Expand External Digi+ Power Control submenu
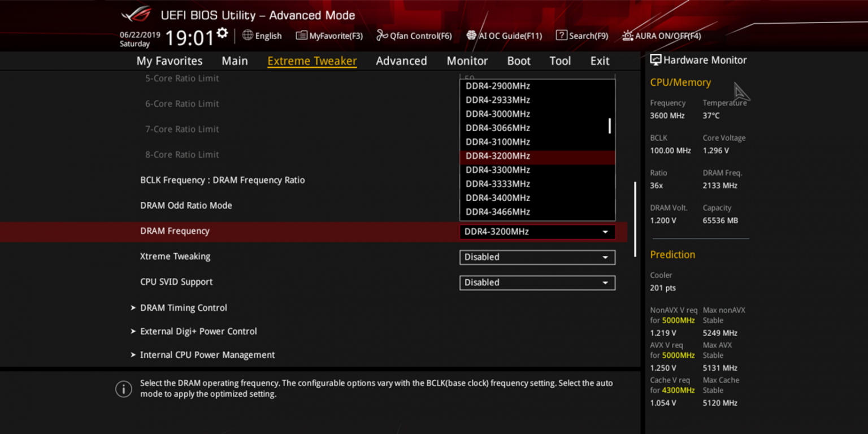868x434 pixels. click(198, 331)
